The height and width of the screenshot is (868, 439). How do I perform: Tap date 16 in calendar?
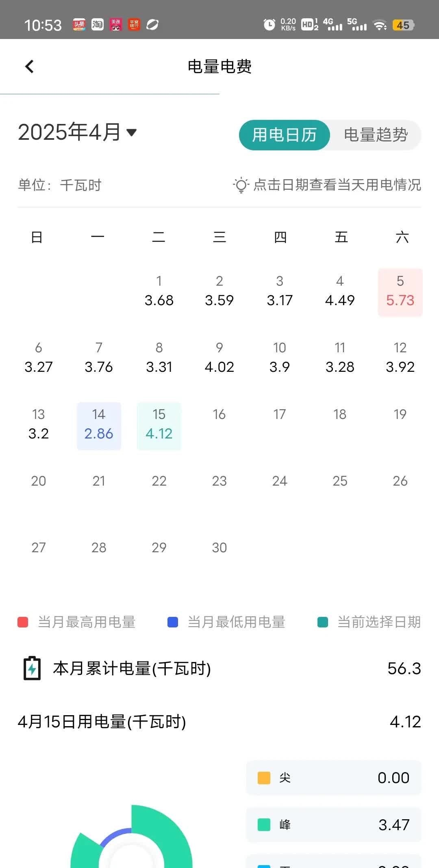tap(219, 414)
